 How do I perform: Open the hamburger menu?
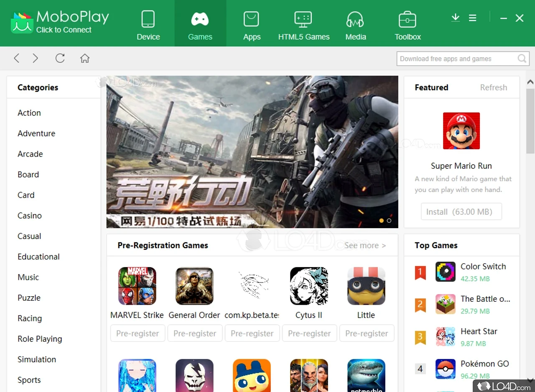[473, 18]
